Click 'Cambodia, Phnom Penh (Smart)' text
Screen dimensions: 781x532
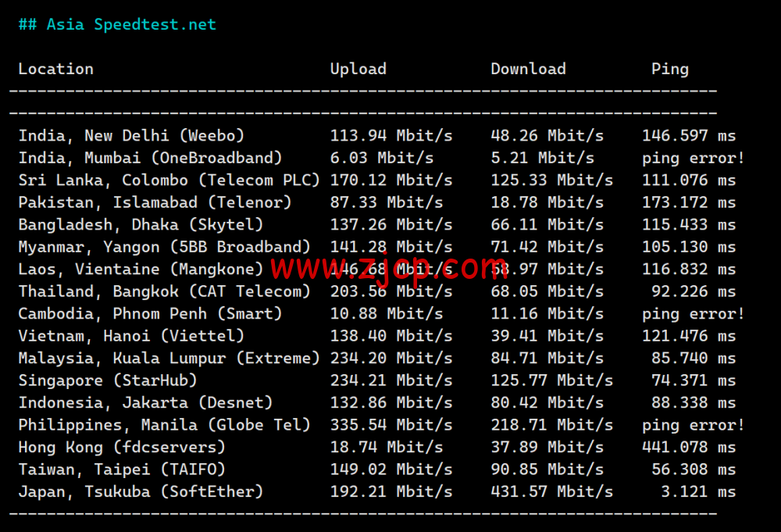coord(151,314)
